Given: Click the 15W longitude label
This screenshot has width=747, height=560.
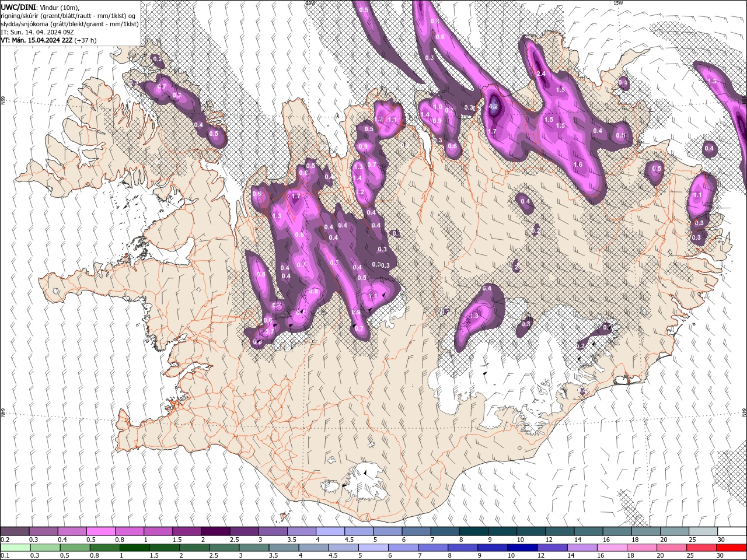Looking at the screenshot, I should 618,3.
